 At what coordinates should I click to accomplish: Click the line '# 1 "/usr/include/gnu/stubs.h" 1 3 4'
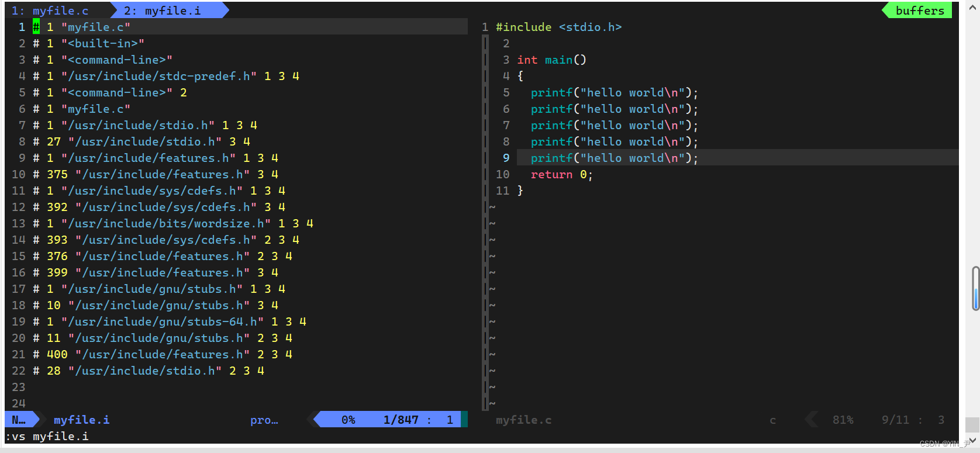click(x=159, y=289)
